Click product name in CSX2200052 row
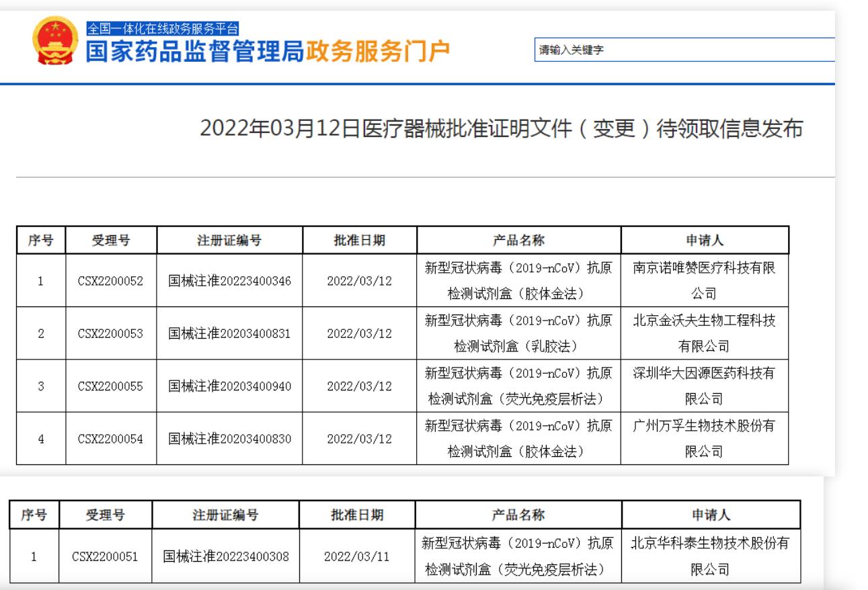This screenshot has height=590, width=868. coord(518,281)
